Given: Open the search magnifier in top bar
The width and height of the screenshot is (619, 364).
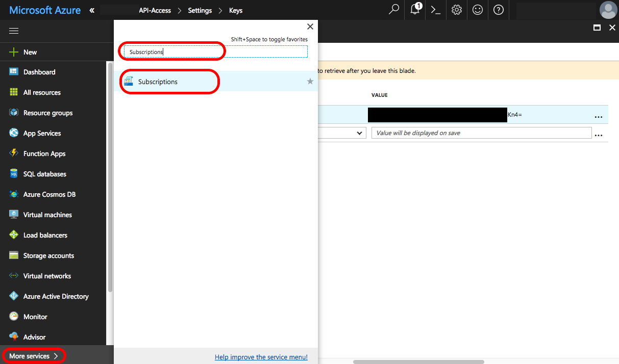Looking at the screenshot, I should pyautogui.click(x=394, y=10).
